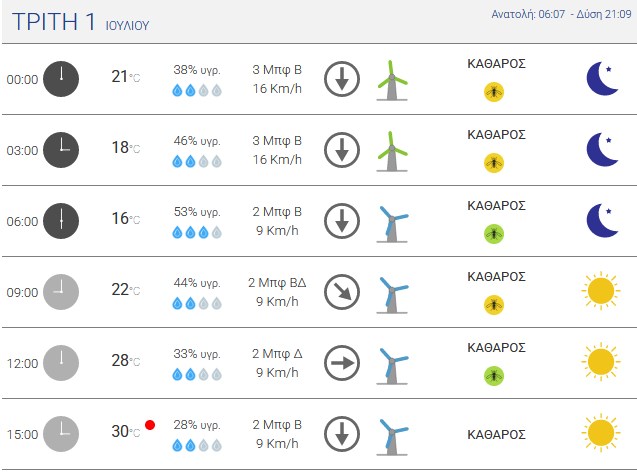The height and width of the screenshot is (474, 637).
Task: Click the clock icon for 00:00
Action: [61, 79]
